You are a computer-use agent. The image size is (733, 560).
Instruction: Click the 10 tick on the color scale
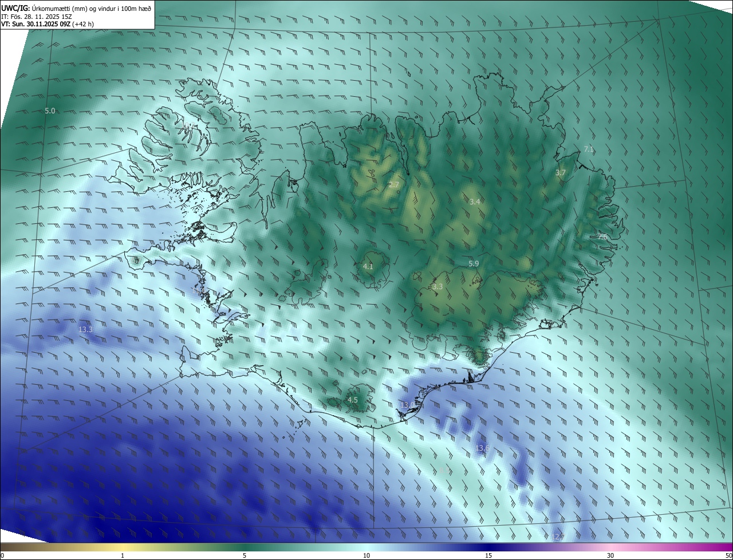click(366, 556)
